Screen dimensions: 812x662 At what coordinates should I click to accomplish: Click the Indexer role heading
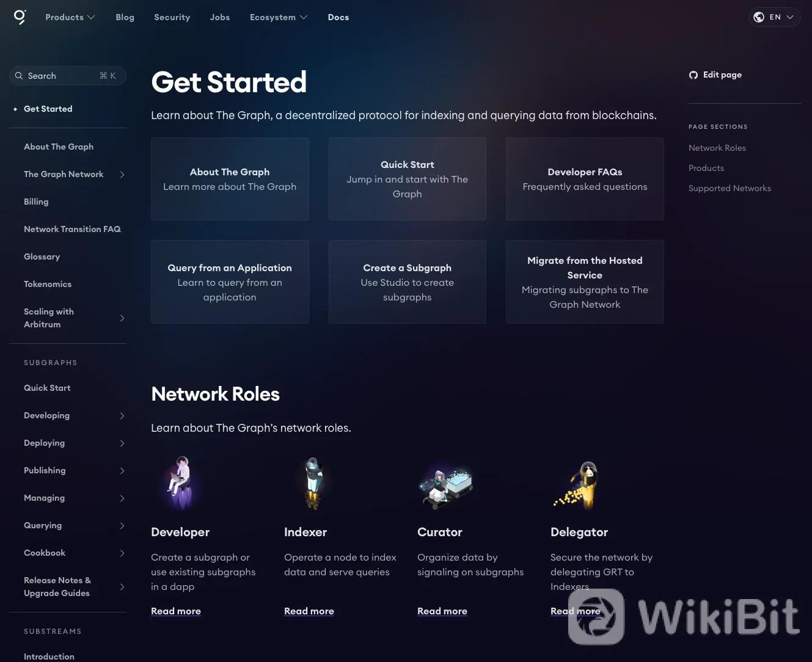(305, 532)
